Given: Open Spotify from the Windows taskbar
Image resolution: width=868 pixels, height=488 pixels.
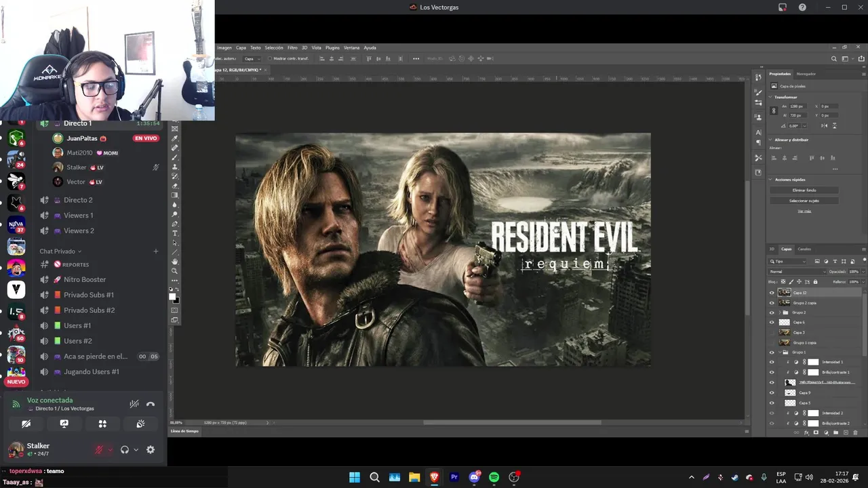Looking at the screenshot, I should [x=494, y=477].
